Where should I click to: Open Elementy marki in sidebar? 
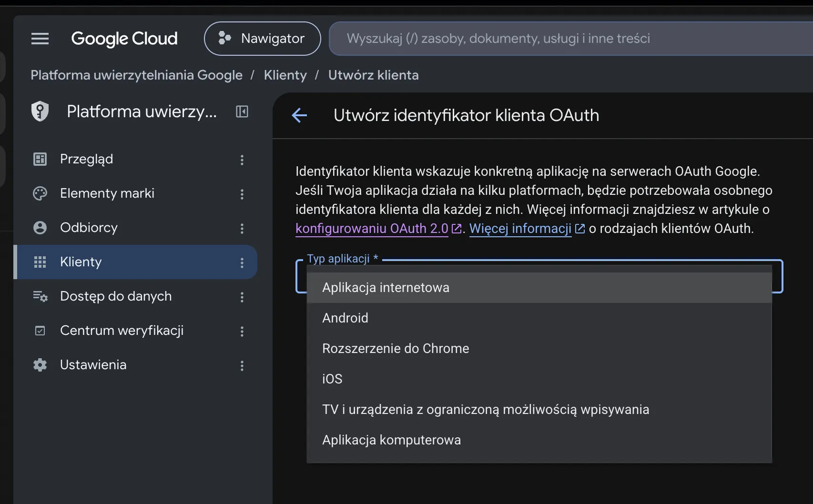(135, 193)
